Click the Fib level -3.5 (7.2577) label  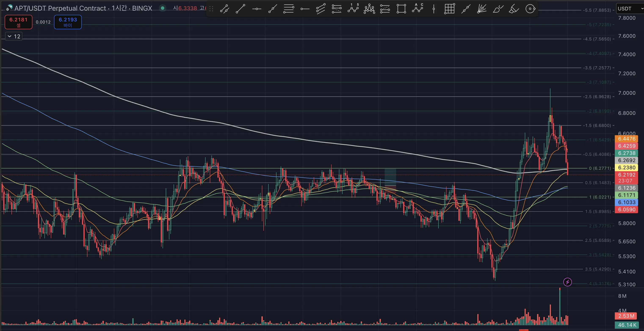[597, 68]
